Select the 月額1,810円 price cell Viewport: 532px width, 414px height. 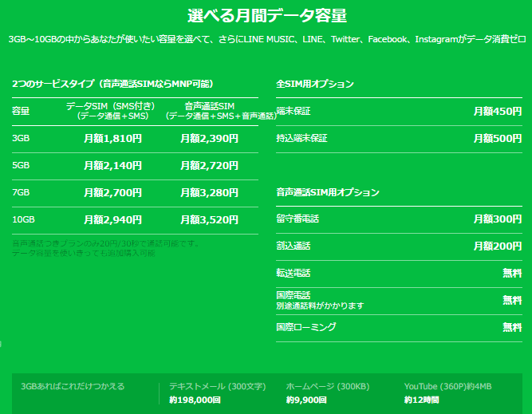[112, 139]
